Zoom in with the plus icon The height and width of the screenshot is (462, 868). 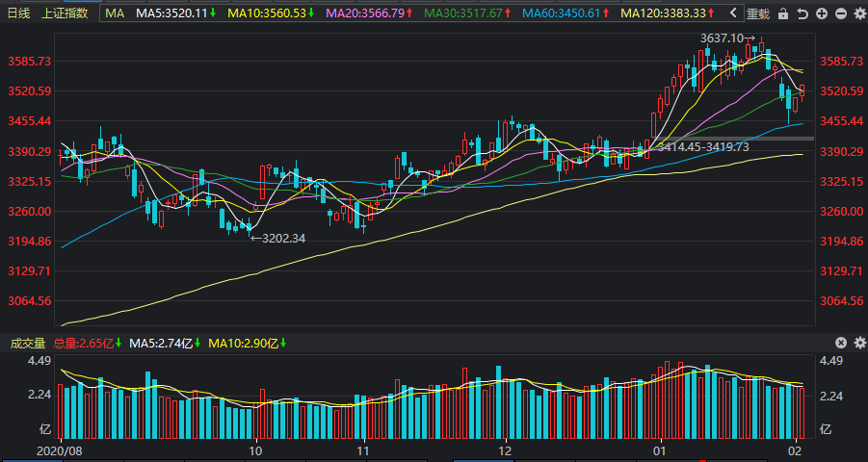point(822,13)
